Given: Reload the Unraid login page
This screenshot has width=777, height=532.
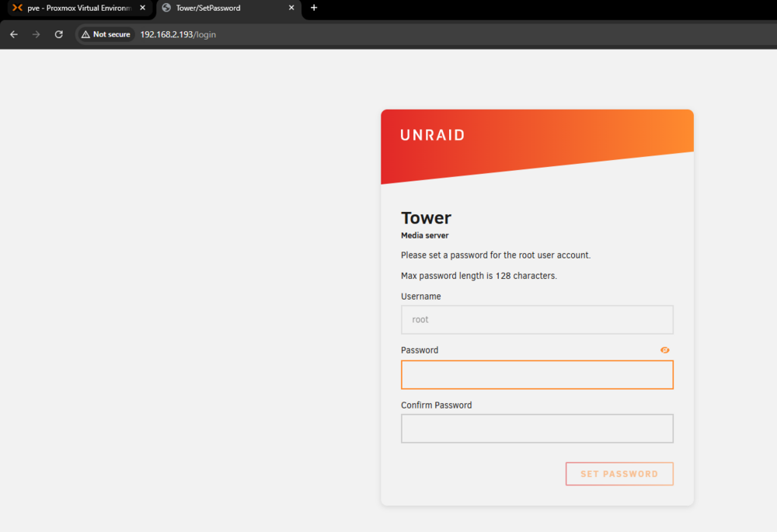Looking at the screenshot, I should pyautogui.click(x=58, y=35).
